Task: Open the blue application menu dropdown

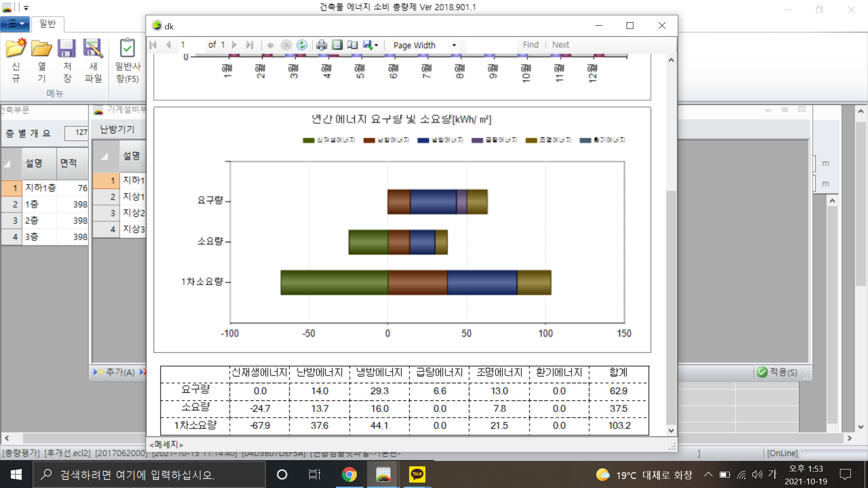Action: point(15,23)
